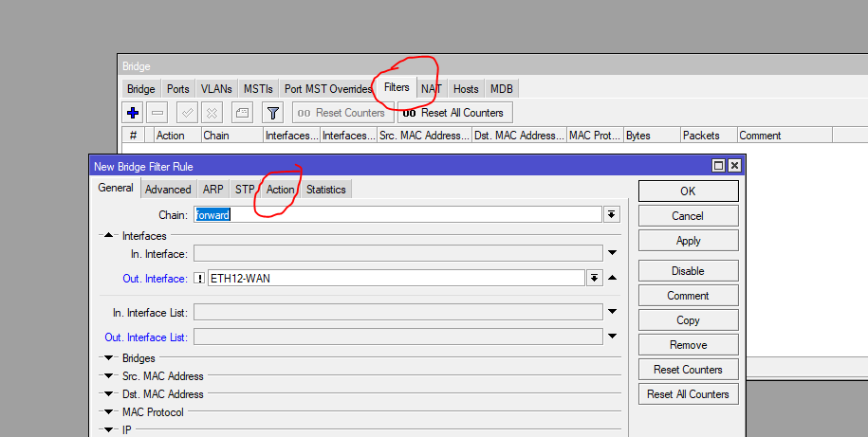This screenshot has width=868, height=437.
Task: Switch to the STP tab
Action: [245, 190]
